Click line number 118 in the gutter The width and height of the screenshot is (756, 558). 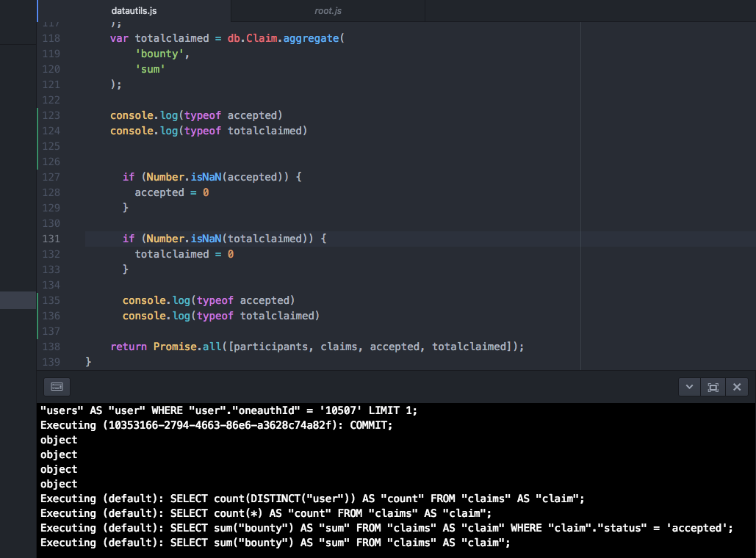click(x=51, y=38)
